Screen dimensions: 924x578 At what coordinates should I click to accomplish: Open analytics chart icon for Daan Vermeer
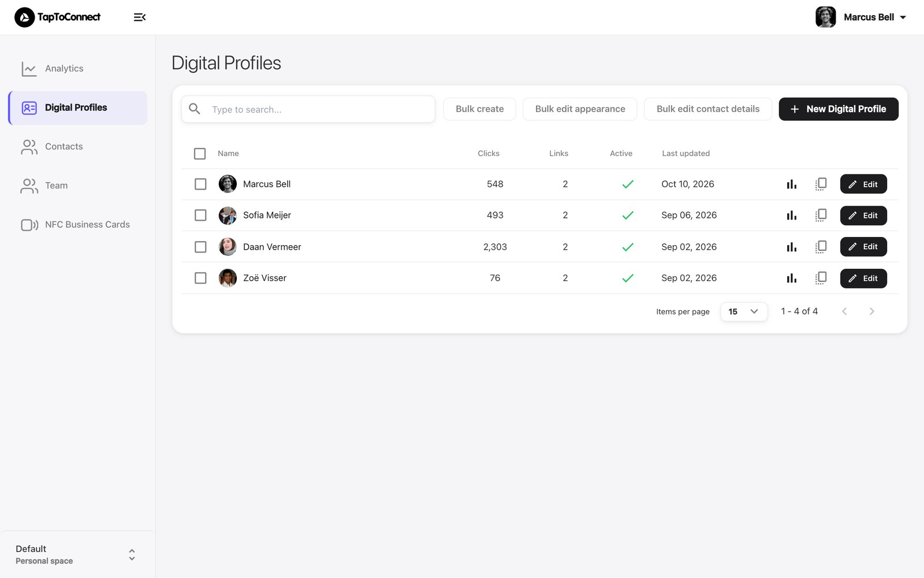click(791, 247)
